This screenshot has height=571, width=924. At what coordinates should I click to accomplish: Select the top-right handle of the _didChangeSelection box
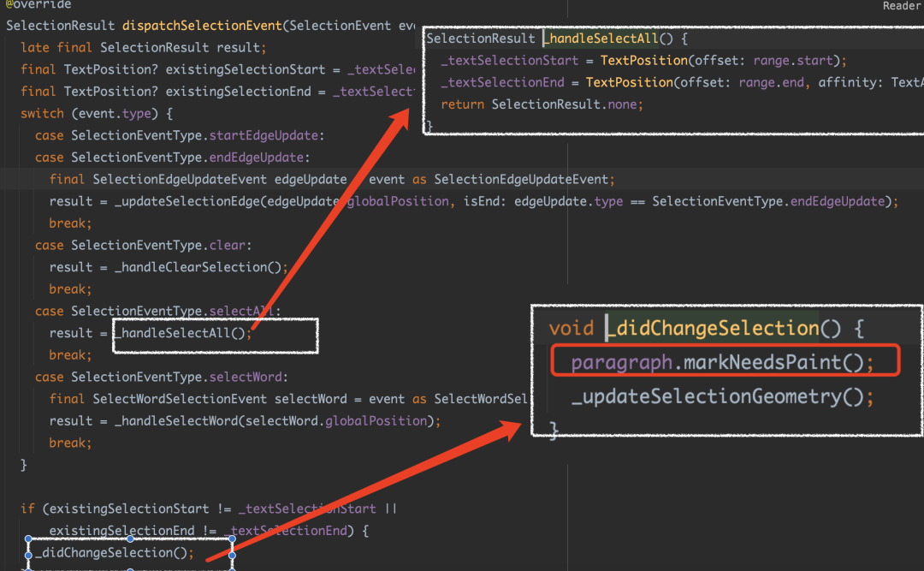232,538
